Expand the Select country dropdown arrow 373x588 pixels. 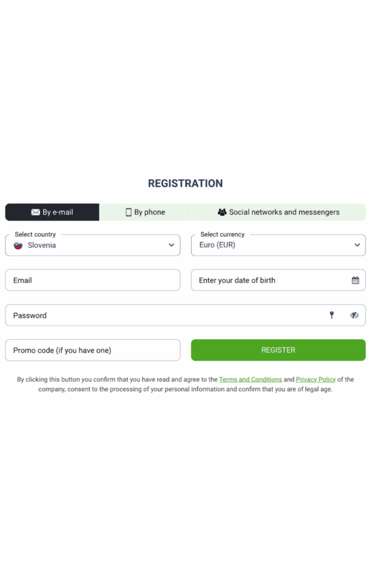click(x=171, y=245)
